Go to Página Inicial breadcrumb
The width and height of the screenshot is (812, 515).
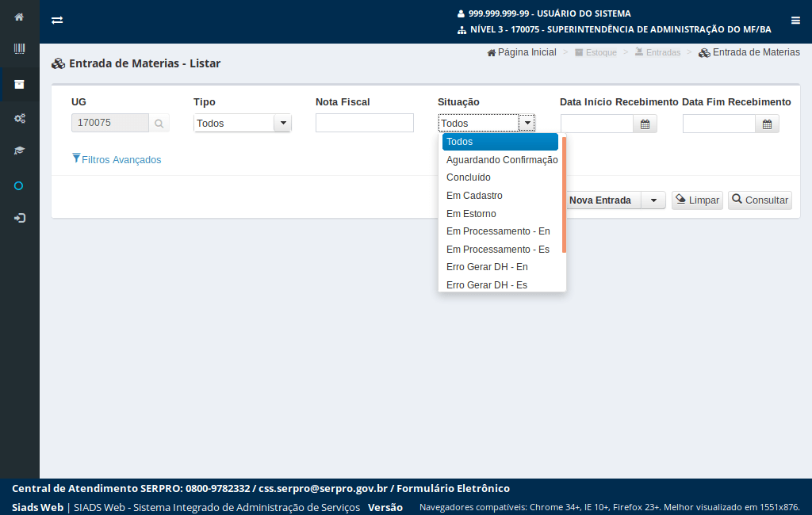click(x=522, y=52)
